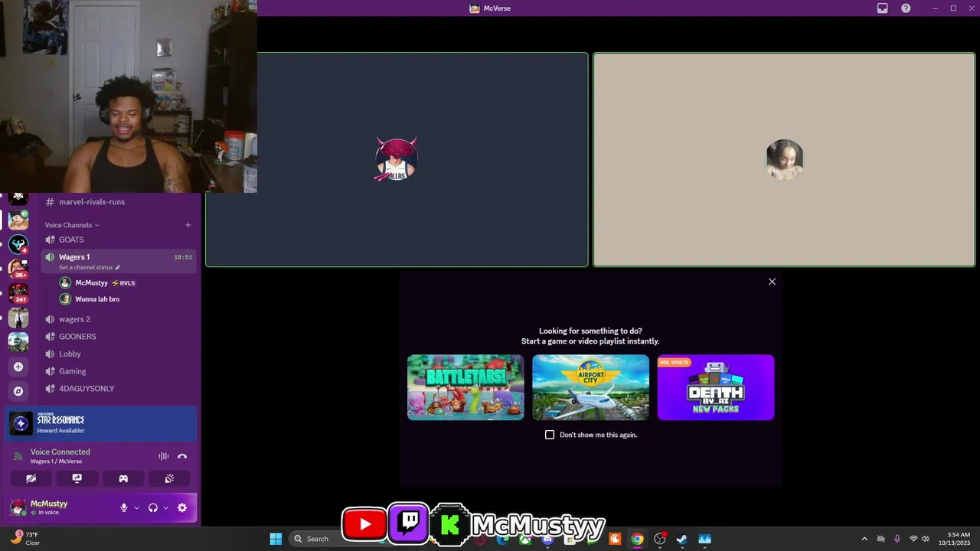Viewport: 980px width, 551px height.
Task: Open Google Chrome from taskbar
Action: (x=637, y=539)
